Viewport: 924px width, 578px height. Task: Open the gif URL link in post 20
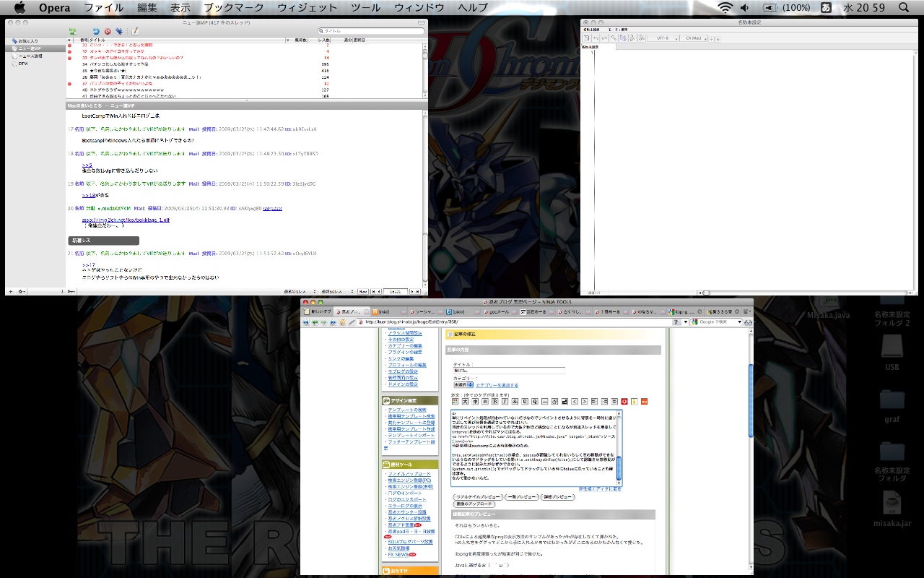(126, 220)
